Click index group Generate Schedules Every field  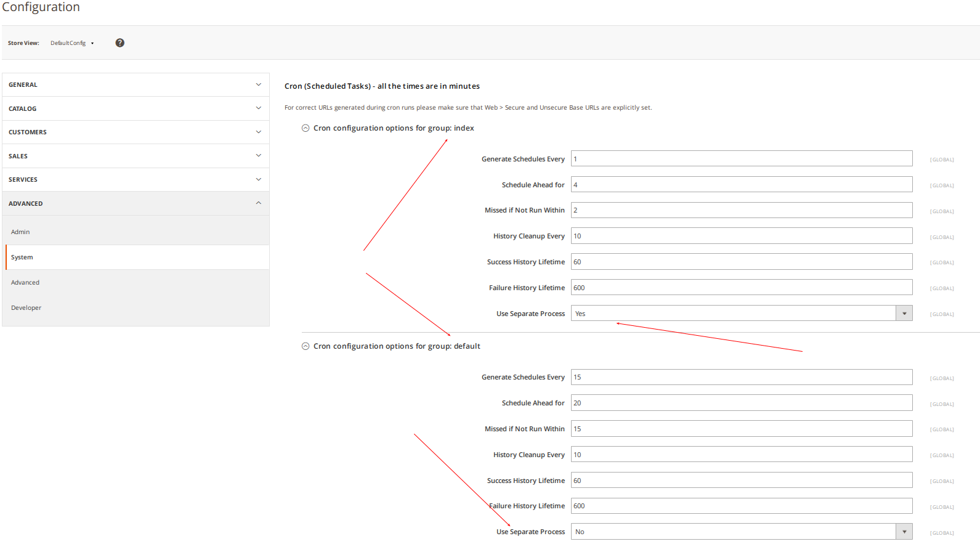click(741, 159)
